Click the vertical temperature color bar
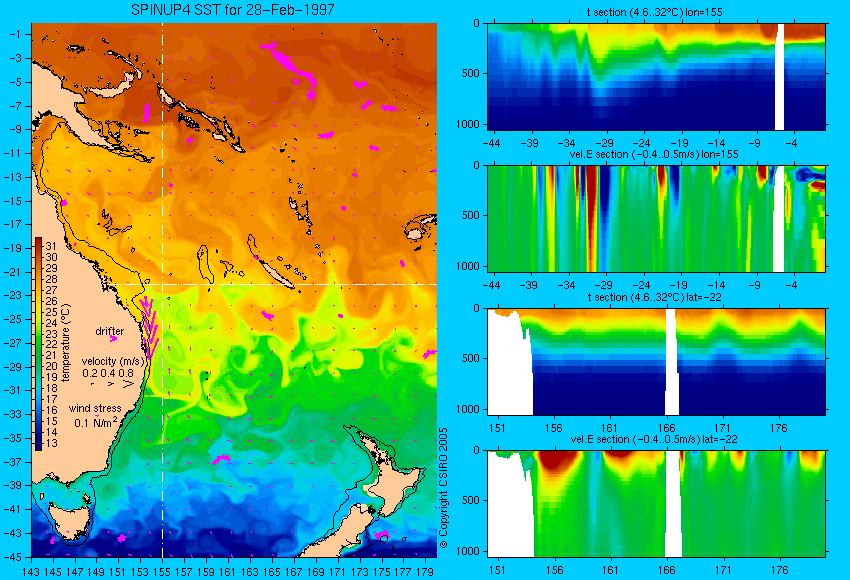850x580 pixels. pyautogui.click(x=38, y=344)
